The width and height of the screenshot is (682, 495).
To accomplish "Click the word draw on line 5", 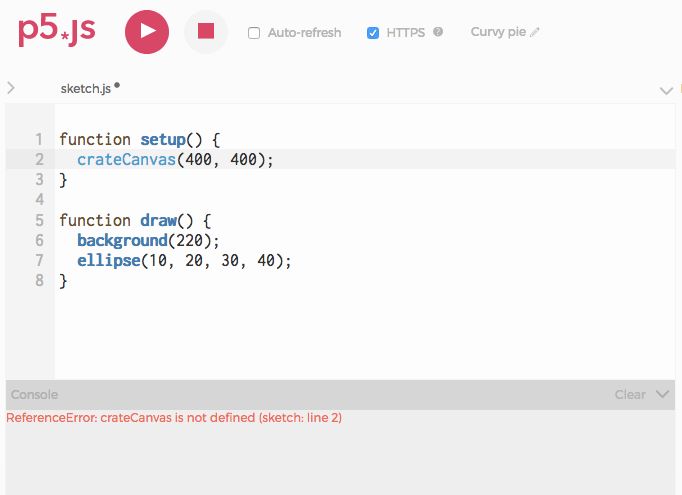I will (158, 220).
